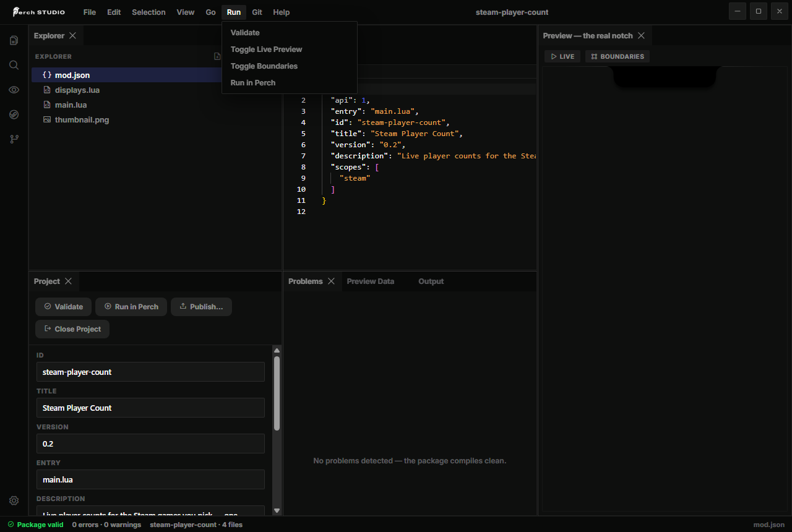Switch to the Preview Data tab

[x=370, y=281]
